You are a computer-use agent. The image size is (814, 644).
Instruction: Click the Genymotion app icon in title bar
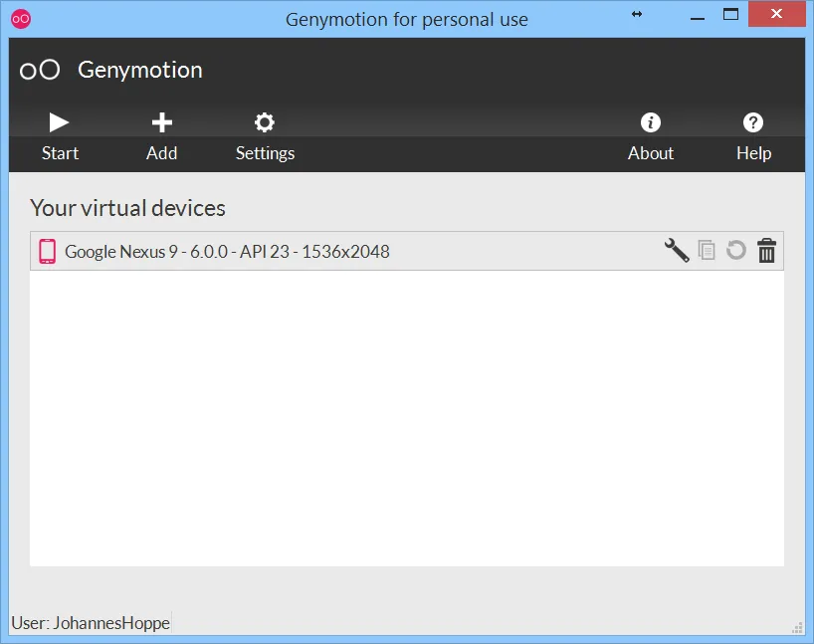pos(21,19)
